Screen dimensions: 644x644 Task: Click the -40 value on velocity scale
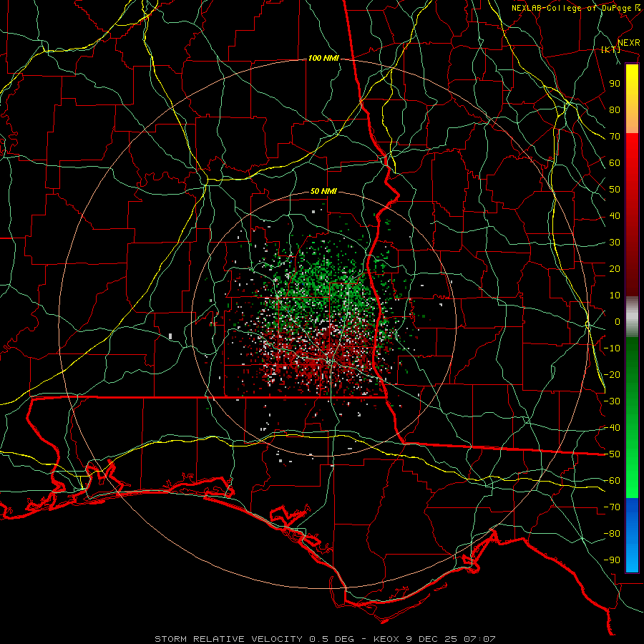612,428
